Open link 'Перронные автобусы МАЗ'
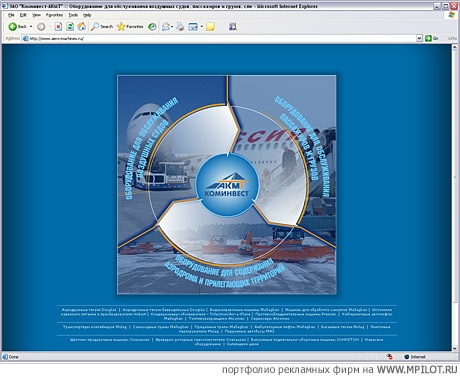Viewport: 460px width, 377px height. [249, 331]
